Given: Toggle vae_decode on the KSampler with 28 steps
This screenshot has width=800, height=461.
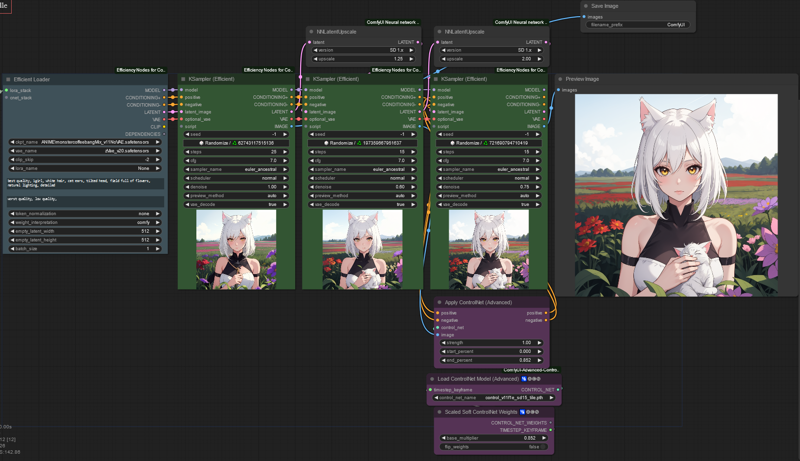Looking at the screenshot, I should tap(236, 204).
